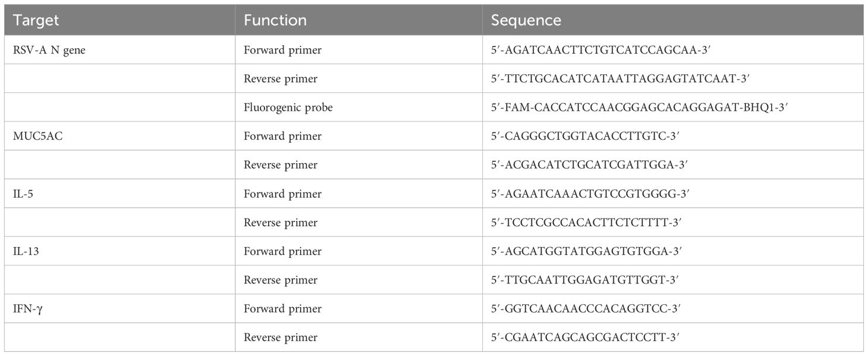Select MUC5AC forward sequence CAGGGCTGGTACACCTTGTC
Viewport: 868px width, 356px height.
(x=584, y=136)
